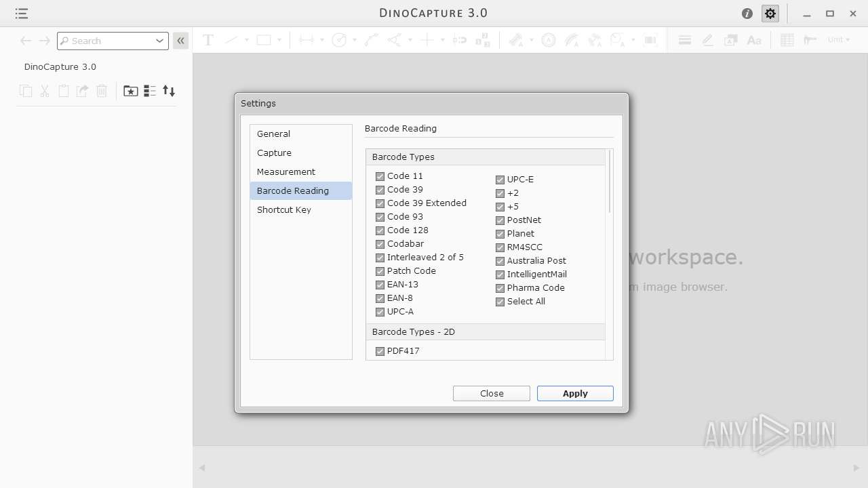
Task: Select the Rectangle shape tool
Action: click(264, 40)
